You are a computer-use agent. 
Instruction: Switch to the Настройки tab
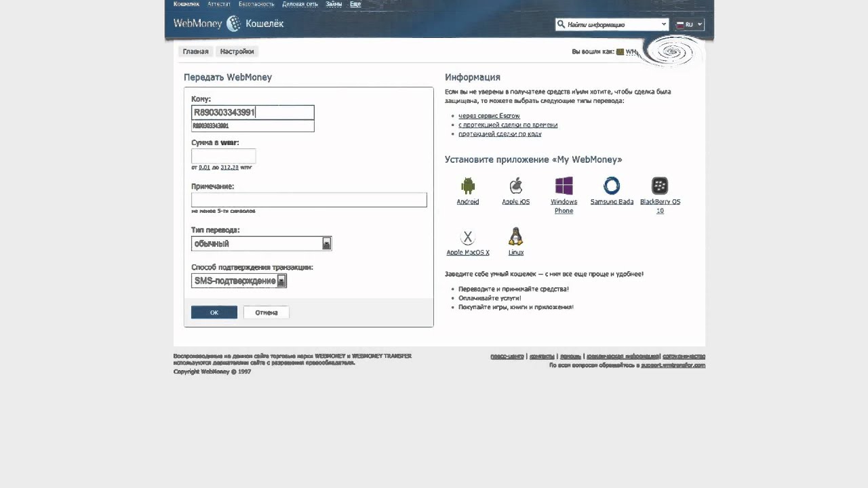237,52
